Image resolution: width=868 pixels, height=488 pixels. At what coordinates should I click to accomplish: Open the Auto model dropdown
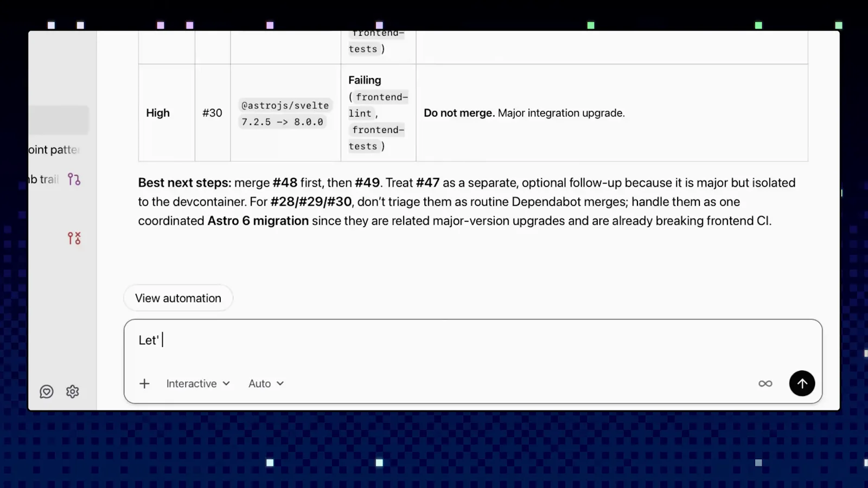[x=266, y=384]
